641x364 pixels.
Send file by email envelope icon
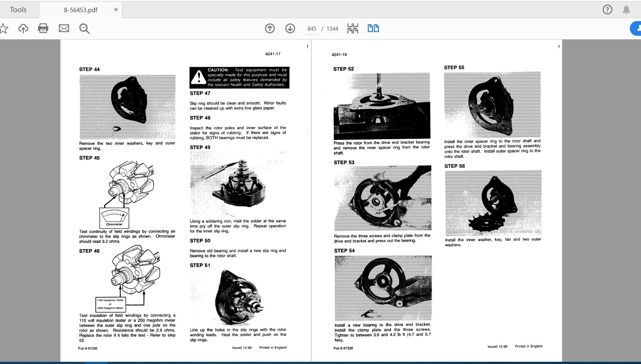point(64,28)
